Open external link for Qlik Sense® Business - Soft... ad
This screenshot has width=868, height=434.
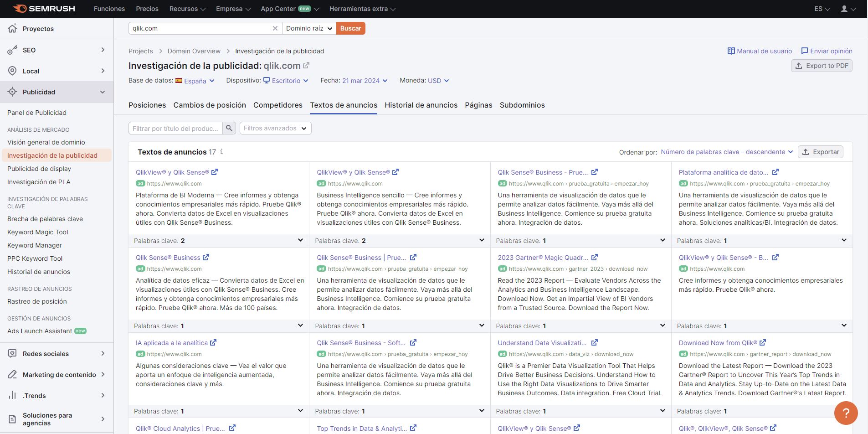pos(413,342)
